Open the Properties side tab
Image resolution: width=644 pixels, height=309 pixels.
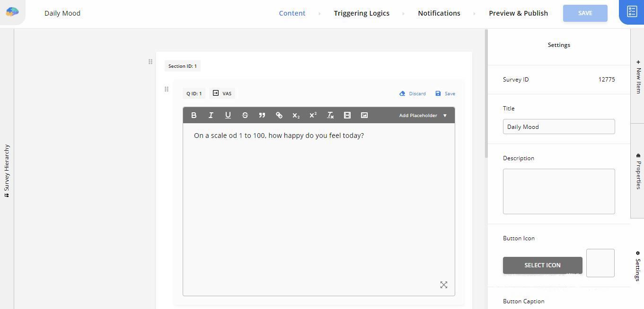point(638,172)
